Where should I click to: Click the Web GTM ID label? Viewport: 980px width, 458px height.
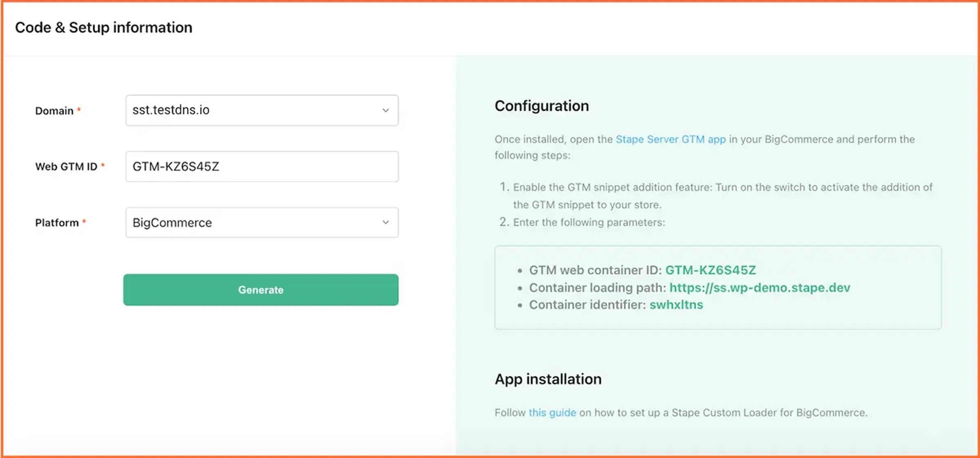[66, 167]
